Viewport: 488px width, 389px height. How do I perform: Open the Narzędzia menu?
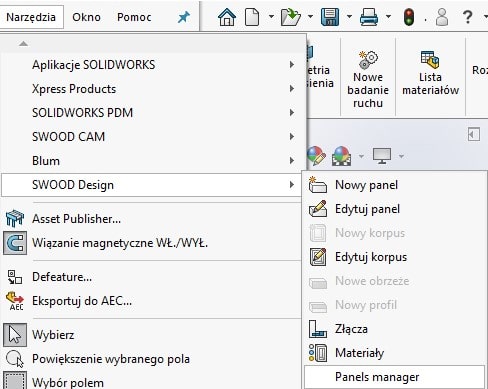(31, 17)
